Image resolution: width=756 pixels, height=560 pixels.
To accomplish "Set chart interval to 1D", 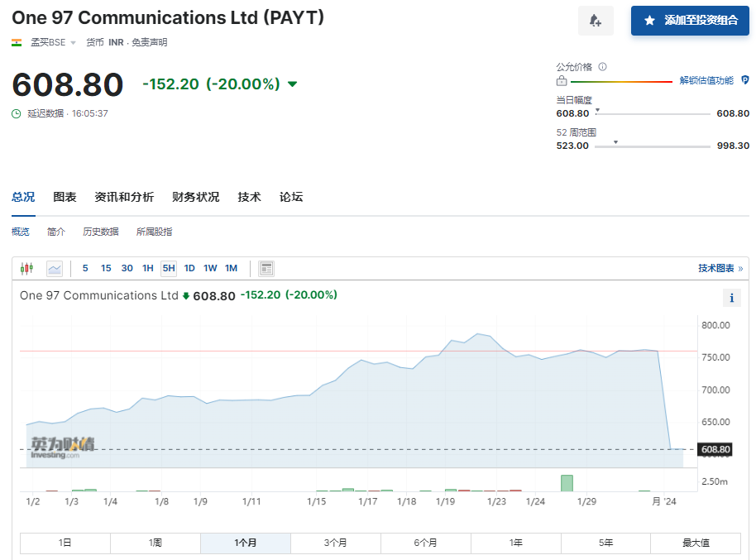I will (189, 268).
